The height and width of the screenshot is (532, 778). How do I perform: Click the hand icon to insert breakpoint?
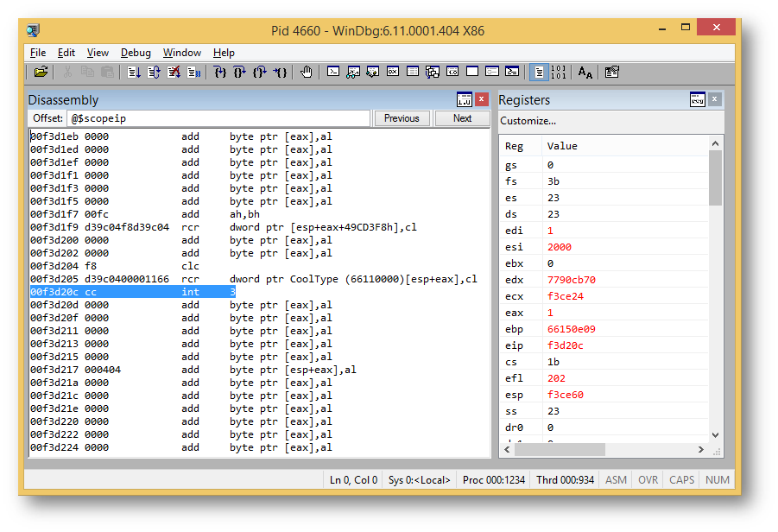pyautogui.click(x=307, y=73)
